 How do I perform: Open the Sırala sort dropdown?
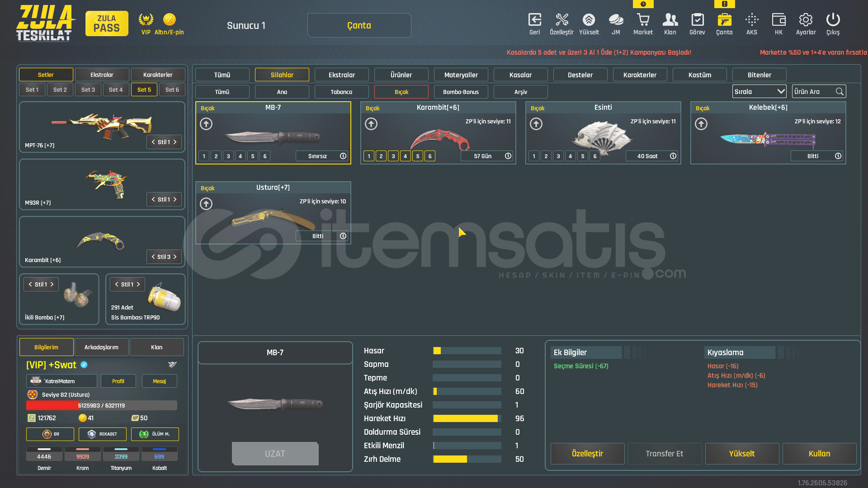(759, 92)
